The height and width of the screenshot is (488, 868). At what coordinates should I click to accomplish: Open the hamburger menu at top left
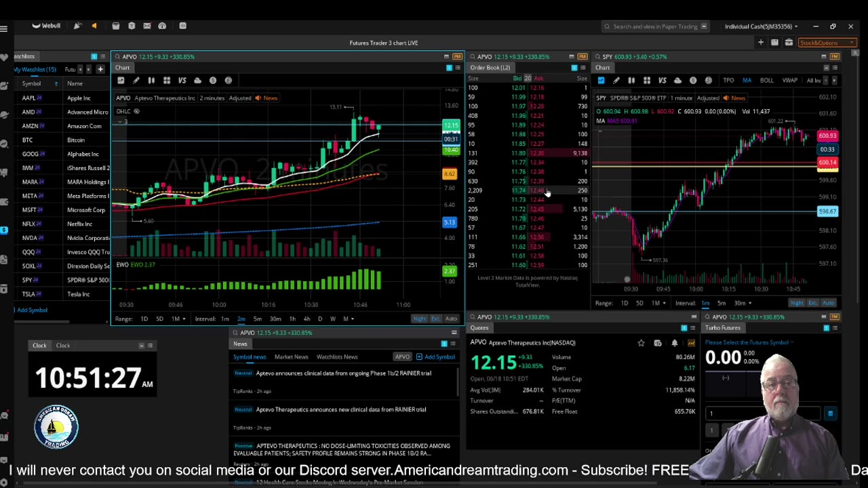[x=4, y=28]
